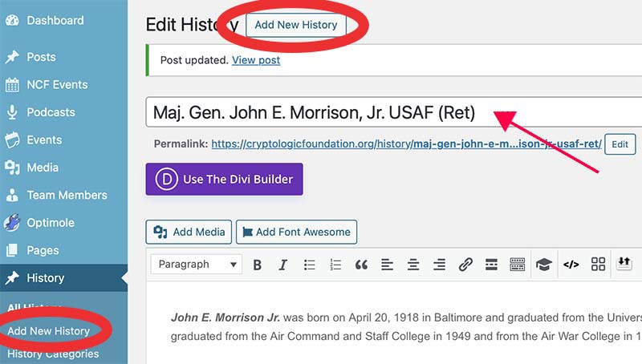Insert a numbered list

[x=335, y=265]
